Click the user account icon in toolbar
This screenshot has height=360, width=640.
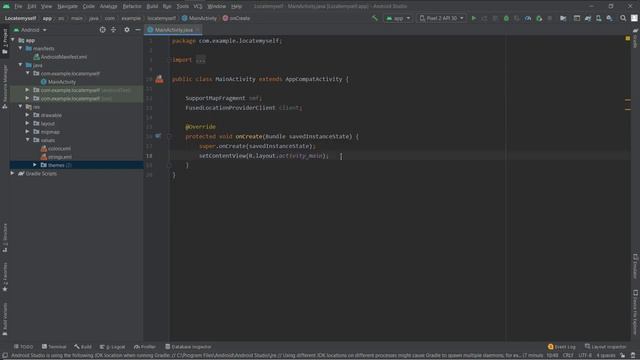click(634, 18)
